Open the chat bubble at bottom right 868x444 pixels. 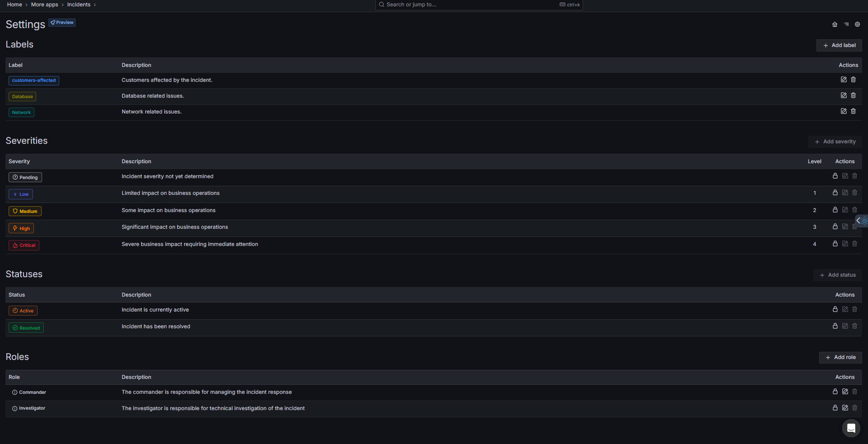coord(850,428)
